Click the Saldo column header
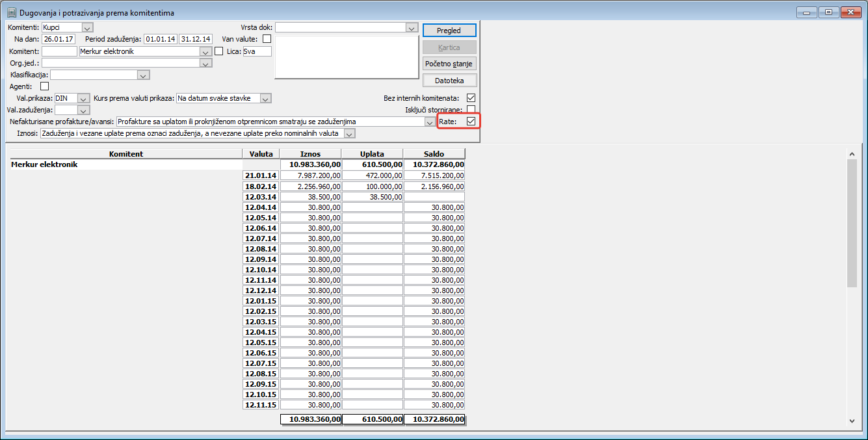This screenshot has width=868, height=440. pos(434,154)
